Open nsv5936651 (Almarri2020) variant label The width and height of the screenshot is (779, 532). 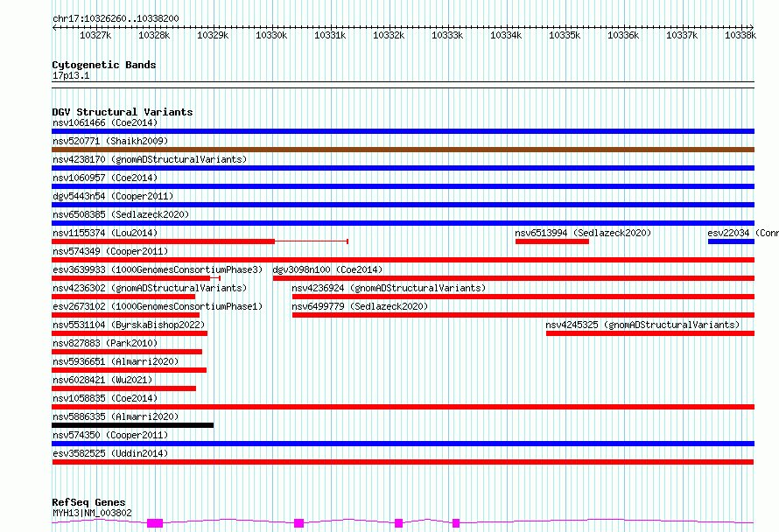(116, 361)
